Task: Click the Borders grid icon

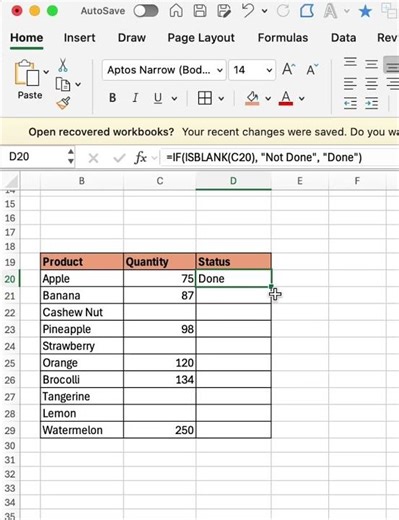Action: 205,98
